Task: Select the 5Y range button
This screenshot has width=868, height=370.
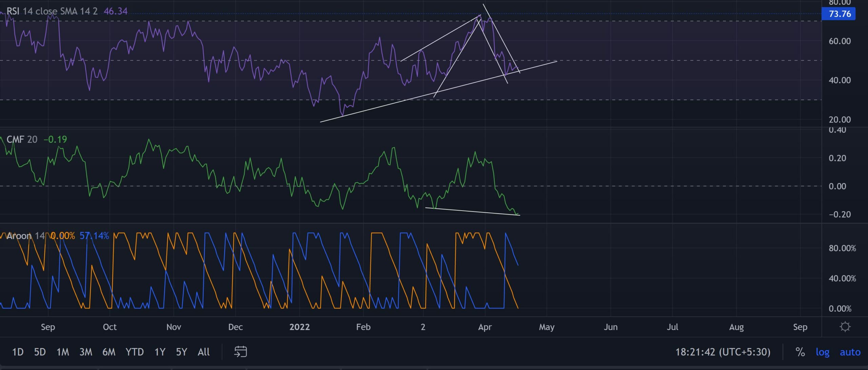Action: (x=181, y=352)
